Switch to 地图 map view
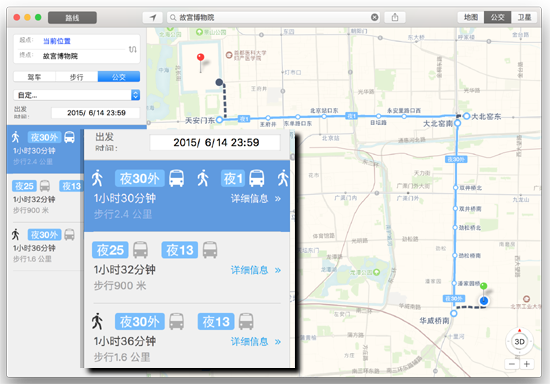 point(471,17)
